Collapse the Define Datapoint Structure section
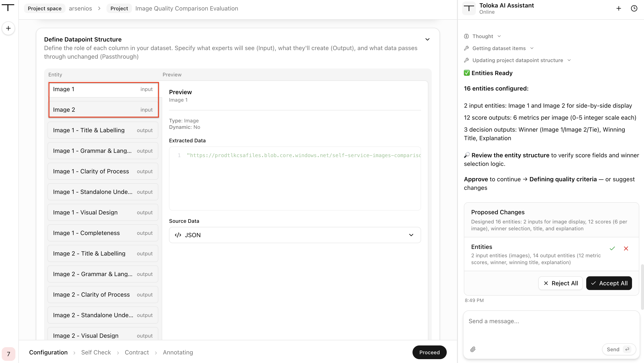 427,40
